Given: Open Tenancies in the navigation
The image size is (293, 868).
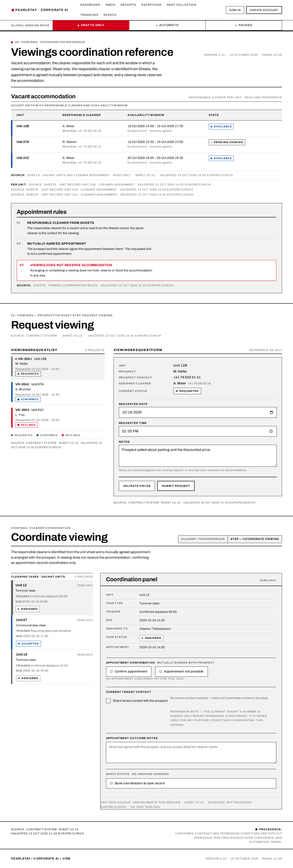Looking at the screenshot, I should [x=89, y=15].
